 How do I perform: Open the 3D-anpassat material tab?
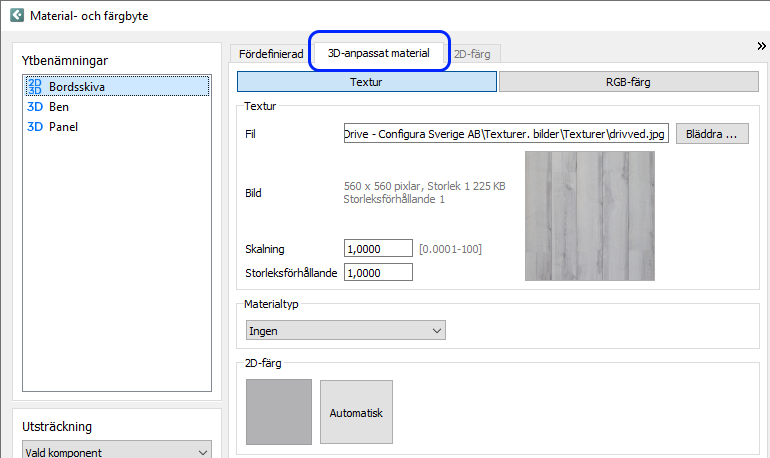[x=379, y=53]
